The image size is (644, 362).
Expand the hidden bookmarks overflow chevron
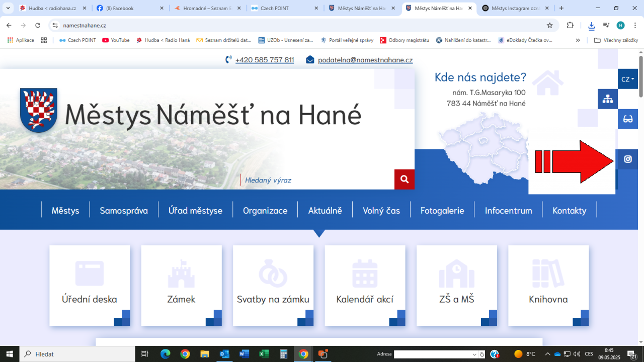pos(578,40)
